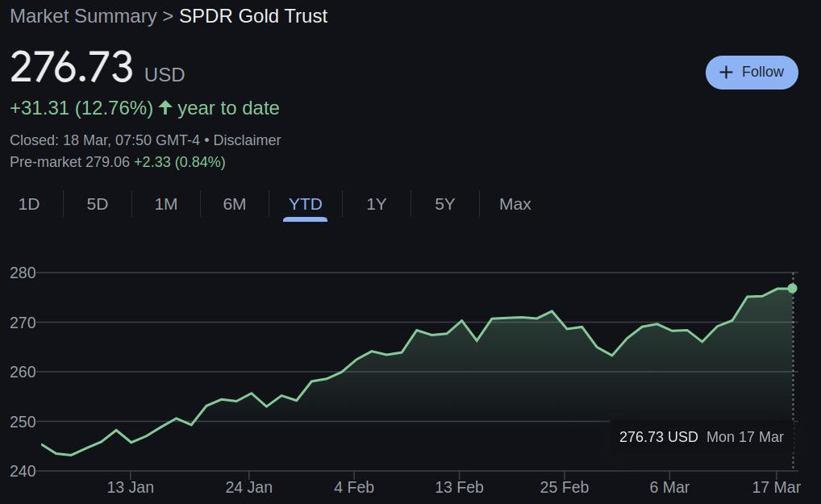Viewport: 821px width, 504px height.
Task: Open the Disclaimer link
Action: click(247, 140)
